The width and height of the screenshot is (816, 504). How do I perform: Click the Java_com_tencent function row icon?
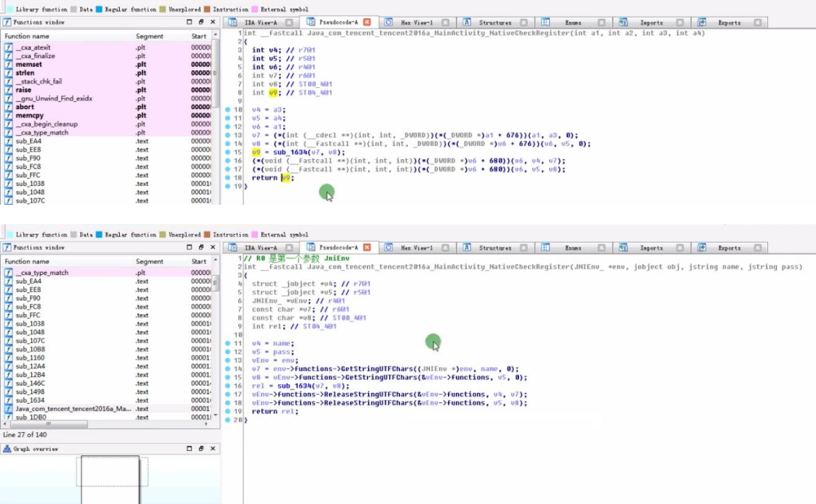tap(8, 409)
